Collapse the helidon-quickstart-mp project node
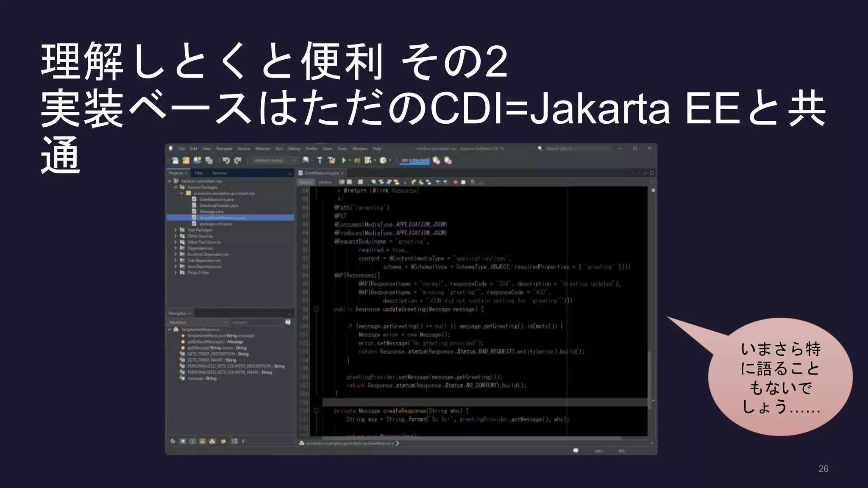Screen dimensions: 868x488 click(x=170, y=181)
